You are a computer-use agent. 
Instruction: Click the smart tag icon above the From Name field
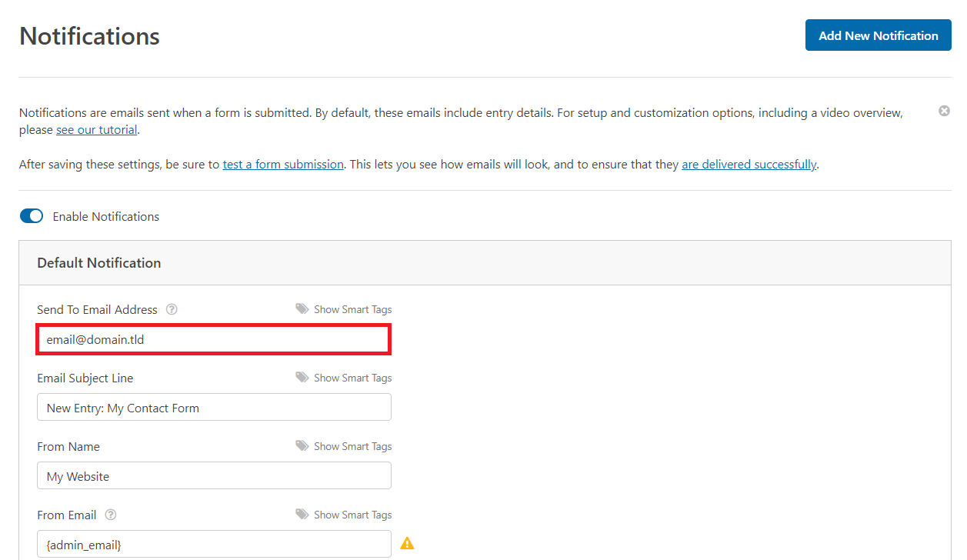[302, 446]
